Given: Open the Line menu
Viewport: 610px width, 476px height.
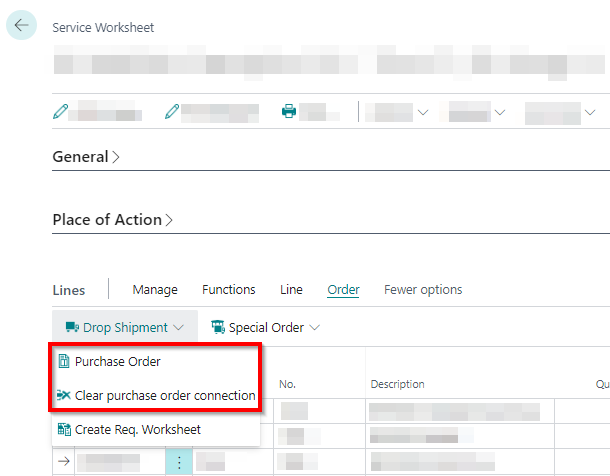Looking at the screenshot, I should [291, 290].
